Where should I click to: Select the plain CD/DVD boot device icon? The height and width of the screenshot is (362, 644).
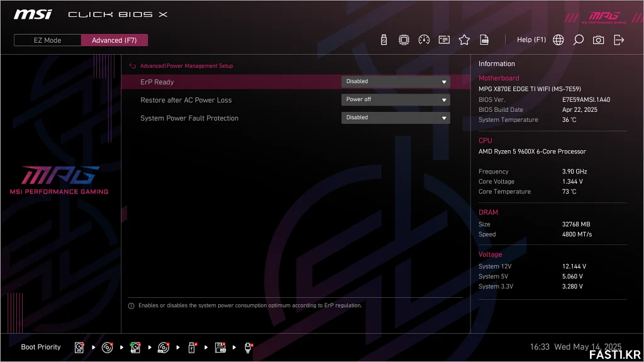pyautogui.click(x=107, y=348)
